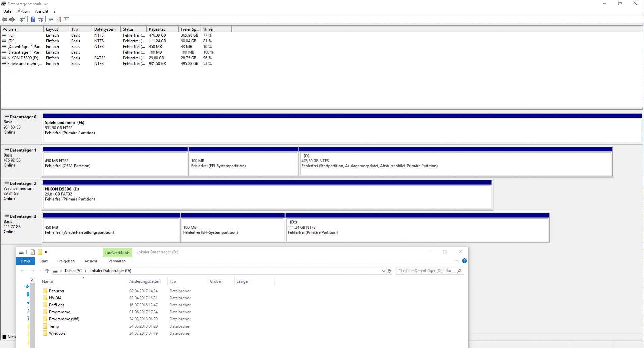Viewport: 644px width, 348px height.
Task: Sort by the % frei column header
Action: point(216,29)
